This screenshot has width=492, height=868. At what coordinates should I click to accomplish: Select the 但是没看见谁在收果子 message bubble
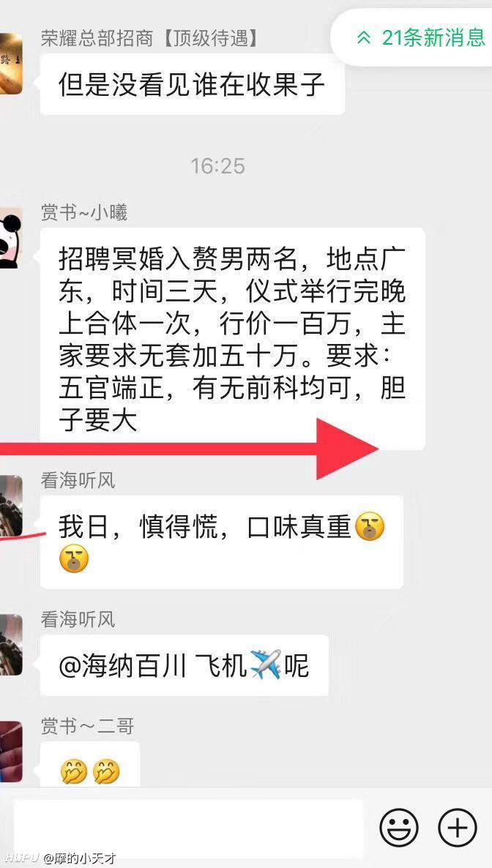tap(193, 85)
